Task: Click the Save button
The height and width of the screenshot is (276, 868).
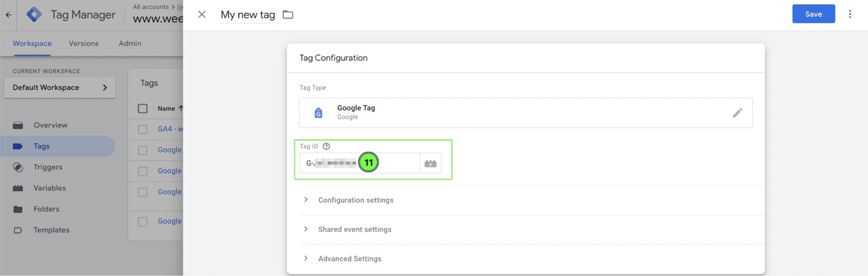Action: [x=814, y=14]
